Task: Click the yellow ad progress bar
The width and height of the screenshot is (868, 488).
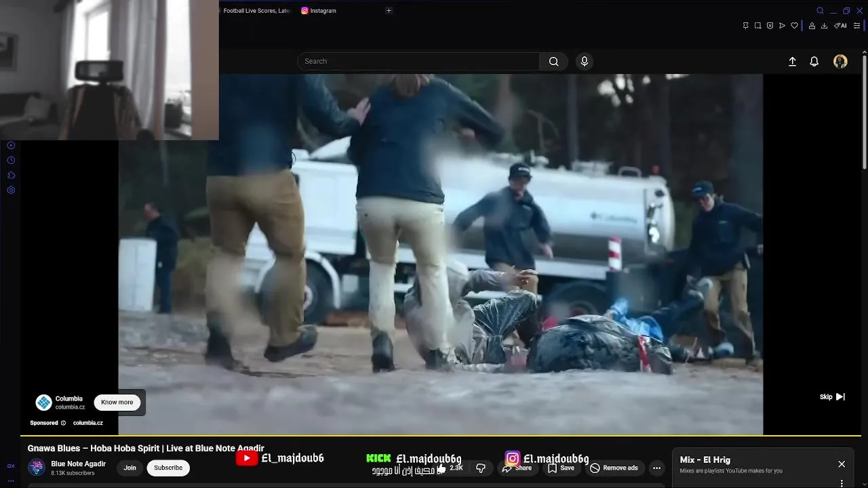Action: (441, 435)
